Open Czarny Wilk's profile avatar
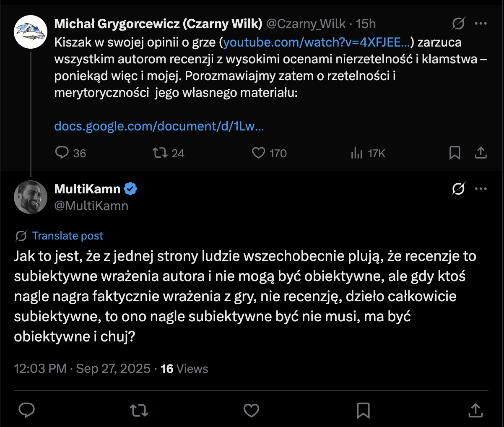 tap(30, 32)
